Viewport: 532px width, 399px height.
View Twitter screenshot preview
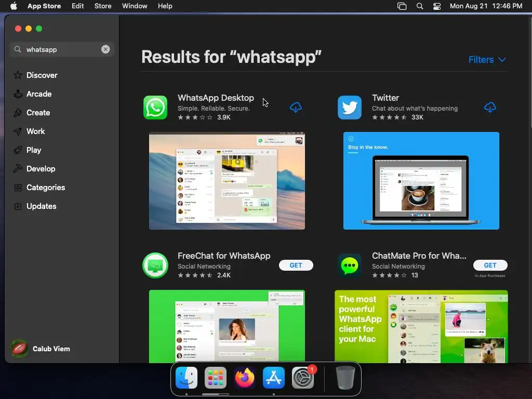click(421, 181)
